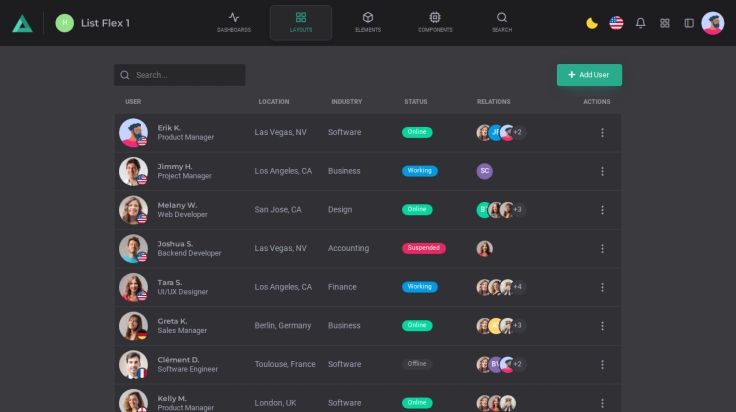Image resolution: width=736 pixels, height=412 pixels.
Task: Click the three-dot menu for Joshua S.
Action: coord(602,248)
